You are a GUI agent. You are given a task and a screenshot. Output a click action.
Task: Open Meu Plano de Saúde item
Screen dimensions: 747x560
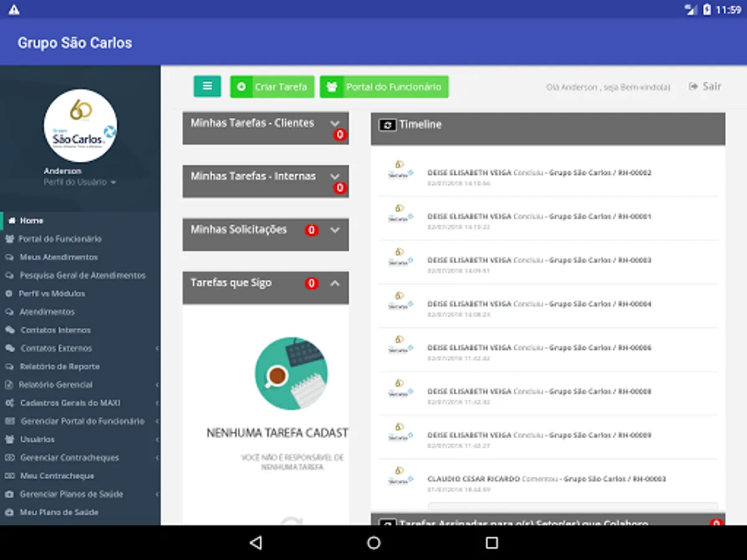click(x=80, y=513)
